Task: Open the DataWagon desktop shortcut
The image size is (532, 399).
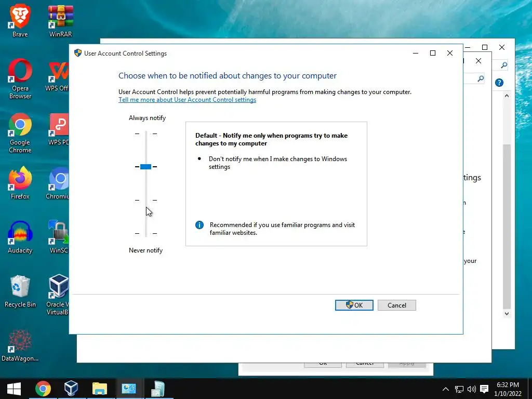Action: [20, 345]
